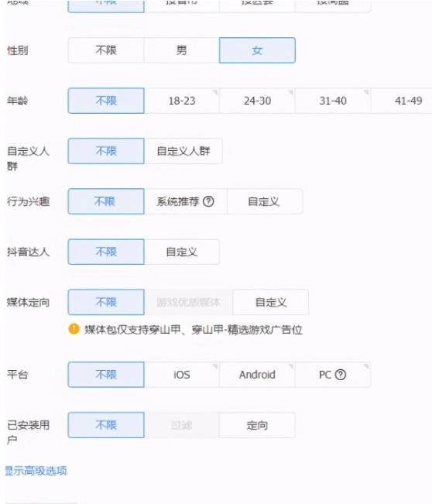432x504 pixels.
Task: Choose Android platform
Action: [x=257, y=375]
